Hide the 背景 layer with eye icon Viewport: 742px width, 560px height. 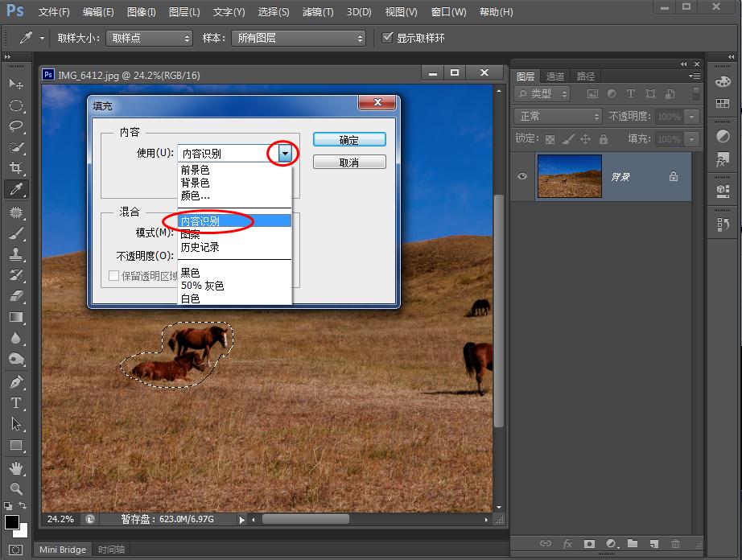pyautogui.click(x=523, y=176)
